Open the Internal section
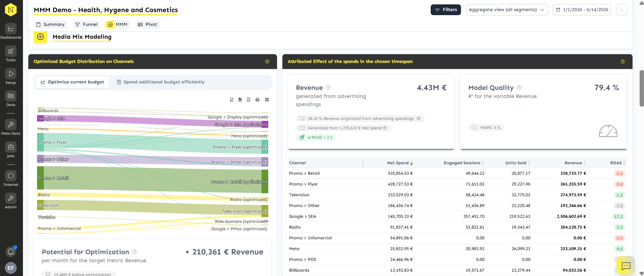The height and width of the screenshot is (276, 644). 11,179
